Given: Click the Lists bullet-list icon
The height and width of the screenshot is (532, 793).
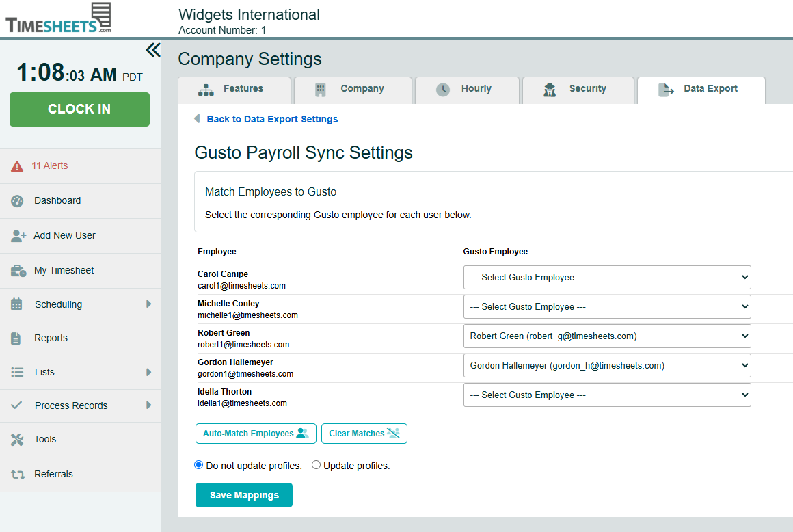Looking at the screenshot, I should [17, 372].
